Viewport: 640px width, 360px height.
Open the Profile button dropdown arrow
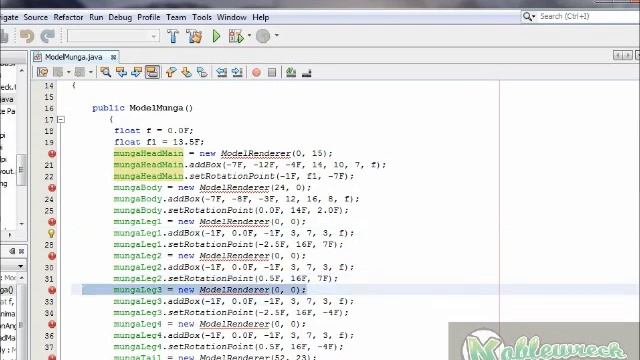(276, 36)
